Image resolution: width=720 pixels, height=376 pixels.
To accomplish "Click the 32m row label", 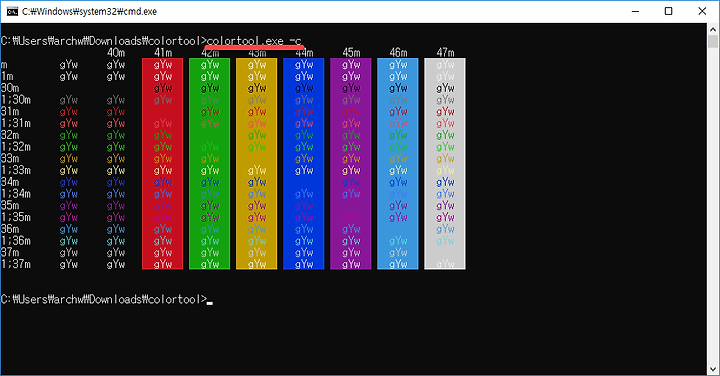I will click(10, 135).
